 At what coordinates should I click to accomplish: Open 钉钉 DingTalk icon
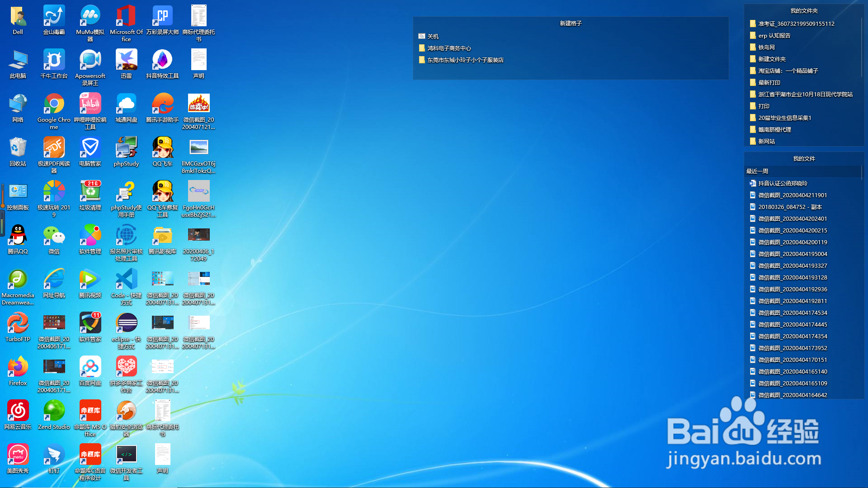(x=54, y=455)
